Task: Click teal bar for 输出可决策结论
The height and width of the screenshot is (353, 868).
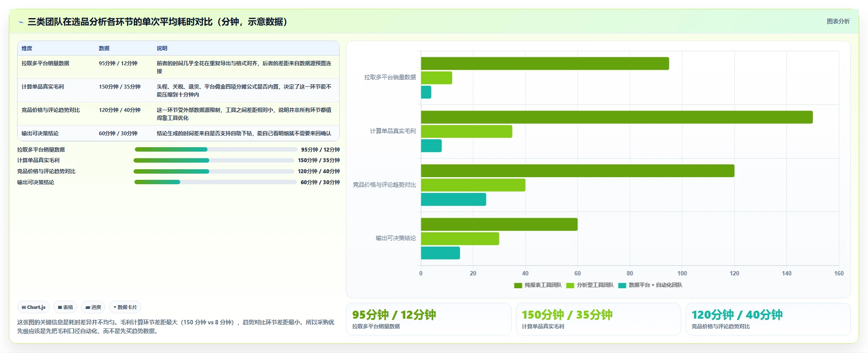Action: click(441, 253)
